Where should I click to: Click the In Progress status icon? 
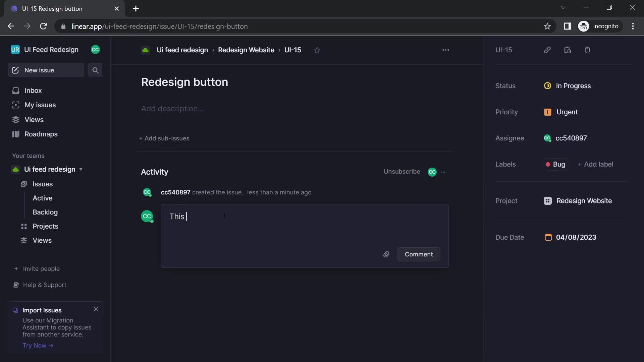(548, 86)
